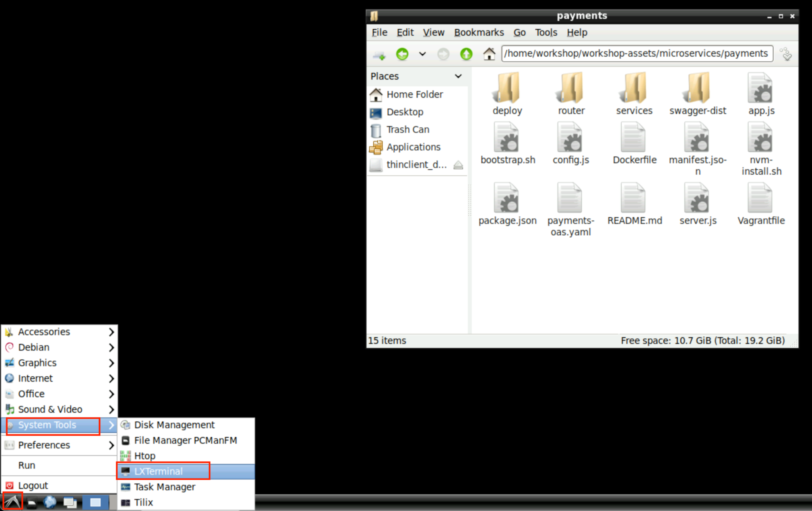
Task: Click the home icon in toolbar
Action: click(x=489, y=54)
